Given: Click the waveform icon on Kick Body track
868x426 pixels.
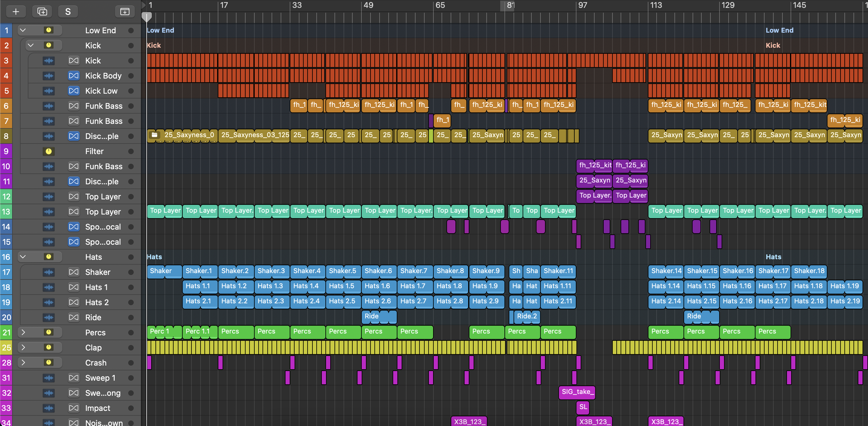Looking at the screenshot, I should coord(49,76).
